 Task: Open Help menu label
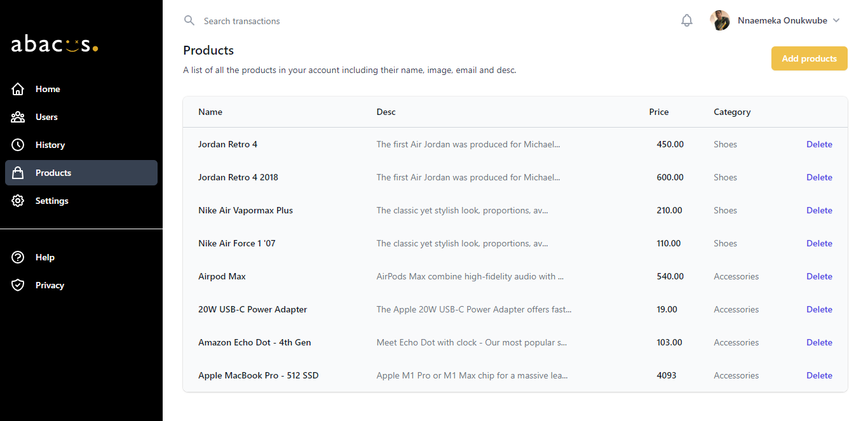45,257
